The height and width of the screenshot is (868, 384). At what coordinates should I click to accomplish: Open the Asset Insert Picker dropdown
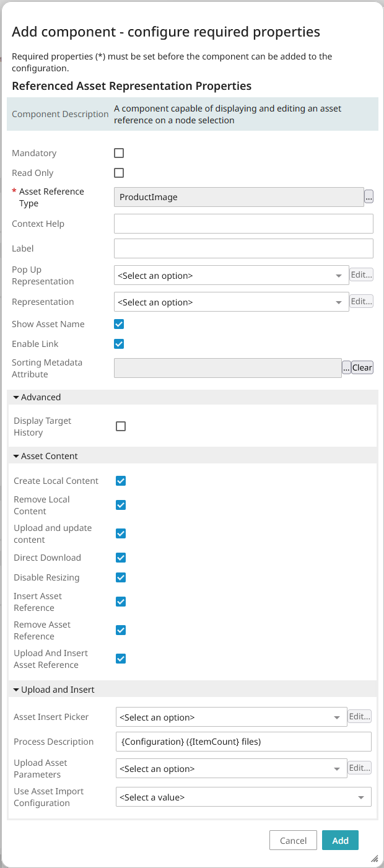pyautogui.click(x=231, y=717)
